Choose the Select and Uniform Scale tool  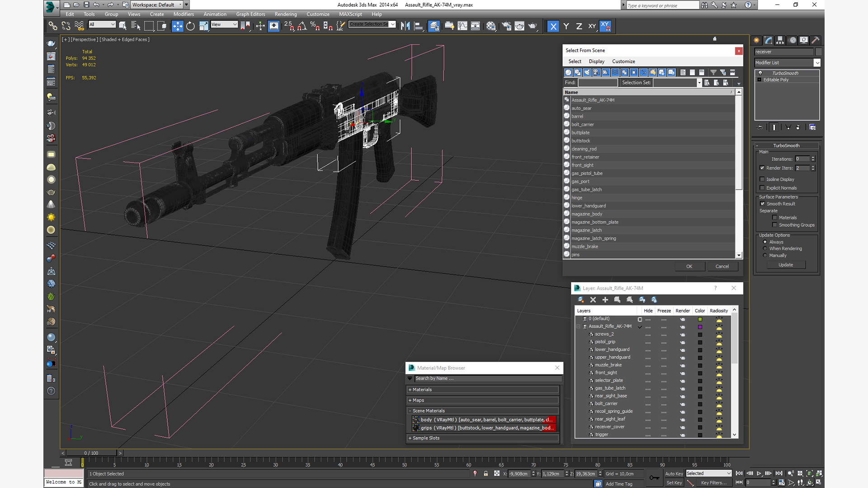point(203,26)
